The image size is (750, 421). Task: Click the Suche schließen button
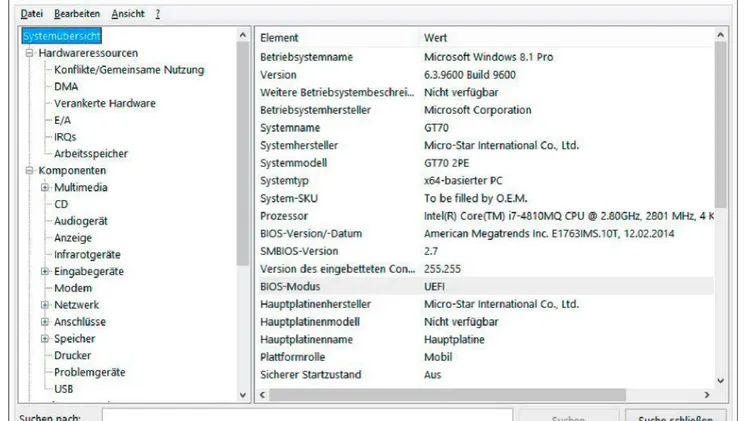click(676, 415)
